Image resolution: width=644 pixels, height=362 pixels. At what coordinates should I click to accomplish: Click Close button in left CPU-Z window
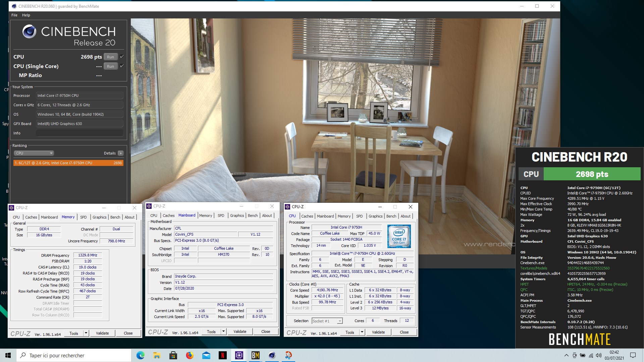click(128, 333)
